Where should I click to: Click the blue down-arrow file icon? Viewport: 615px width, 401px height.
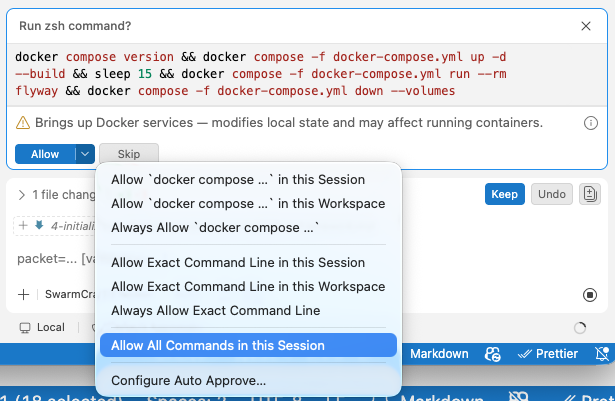tap(39, 225)
